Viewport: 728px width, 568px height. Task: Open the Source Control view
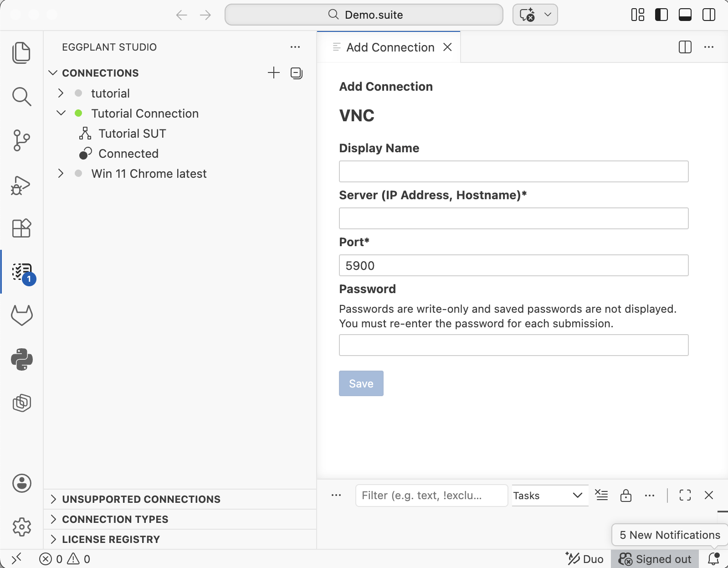[x=22, y=140]
